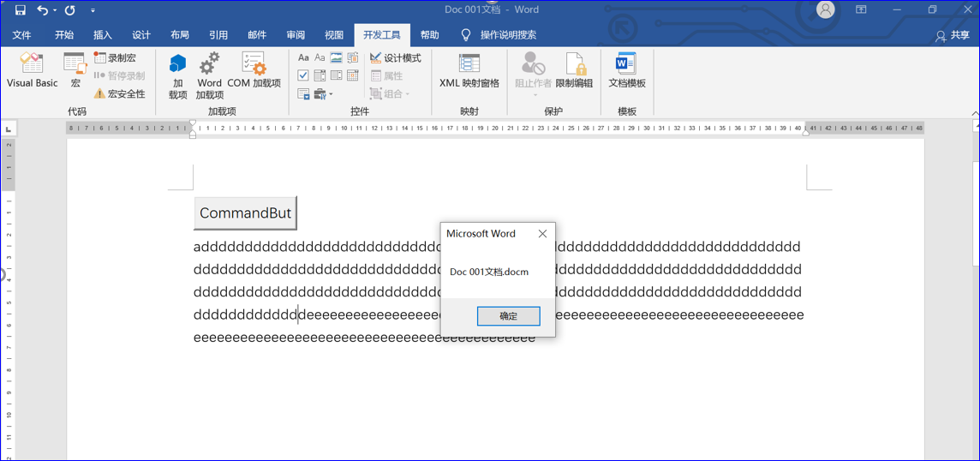Viewport: 980px width, 461px height.
Task: Click the tab stop selector left of ruler
Action: click(x=9, y=129)
